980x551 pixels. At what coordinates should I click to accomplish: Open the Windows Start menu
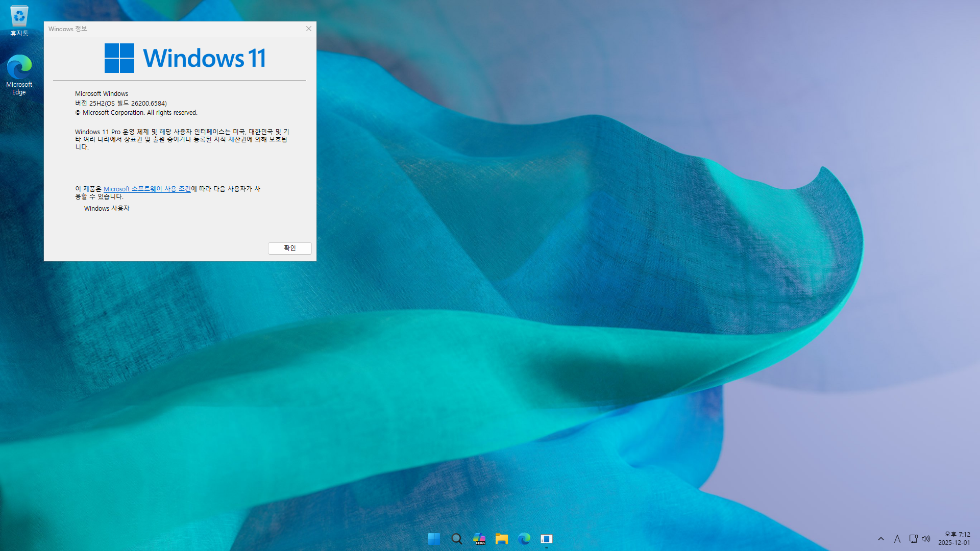(x=434, y=539)
